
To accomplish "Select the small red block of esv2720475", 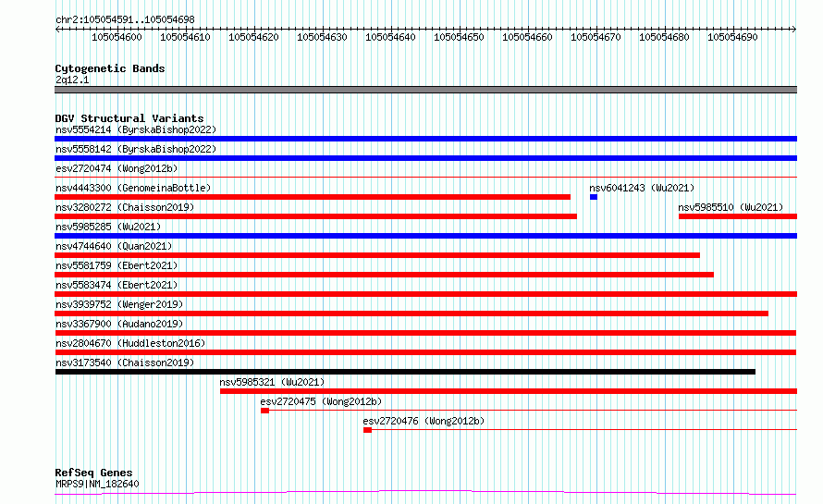I will coord(265,411).
